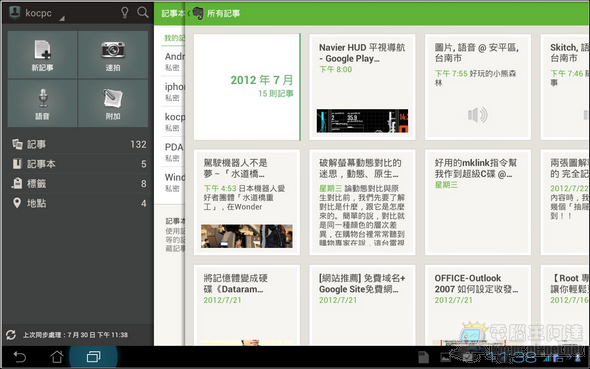Open Notes (記事) list with 132 items
This screenshot has width=590, height=369.
pyautogui.click(x=78, y=144)
